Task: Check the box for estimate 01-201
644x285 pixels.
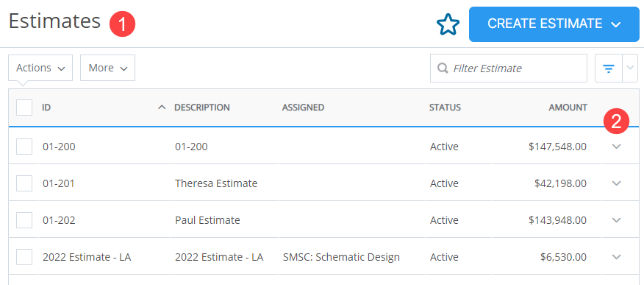Action: pos(24,183)
